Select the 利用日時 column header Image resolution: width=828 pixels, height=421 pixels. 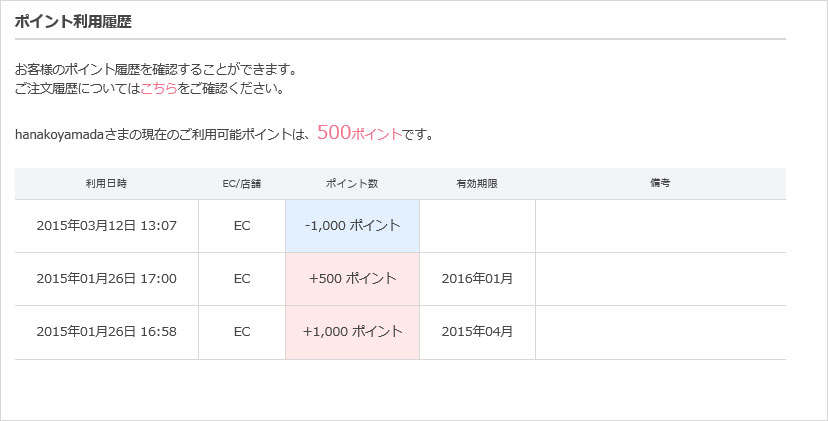(x=107, y=184)
